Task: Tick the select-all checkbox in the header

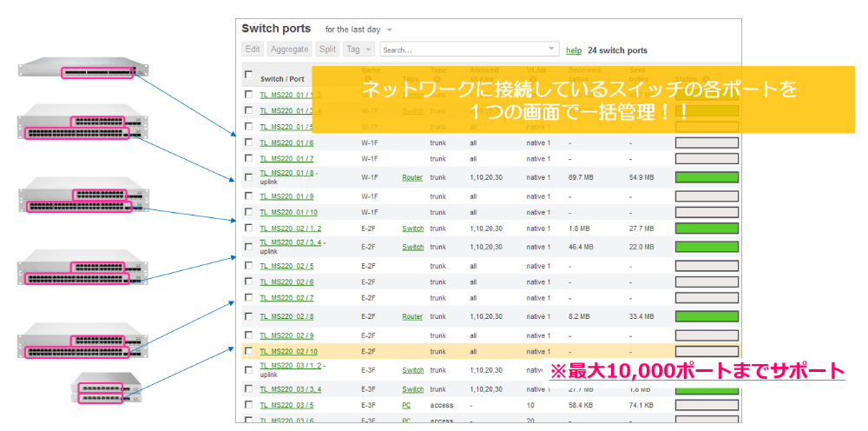Action: pyautogui.click(x=248, y=74)
